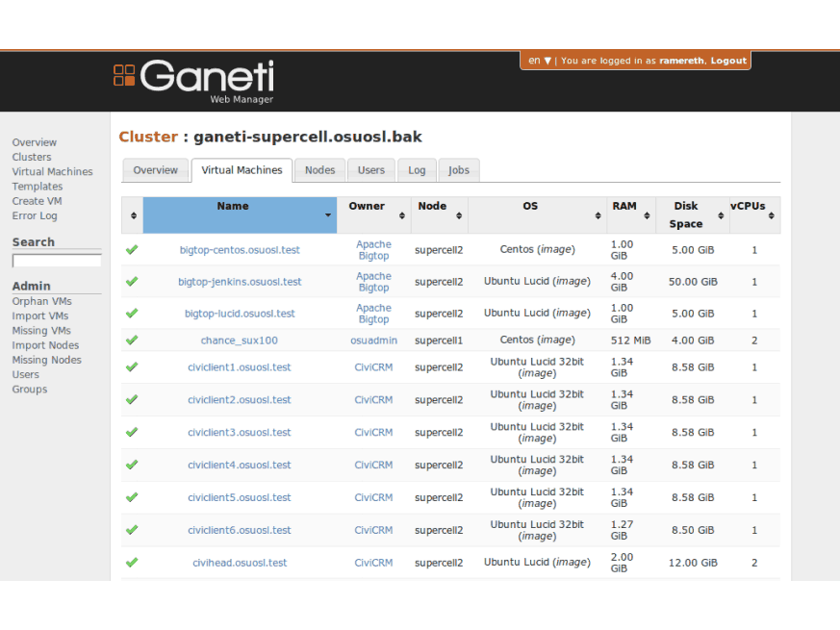840x630 pixels.
Task: Sort table by RAM column
Action: point(631,214)
